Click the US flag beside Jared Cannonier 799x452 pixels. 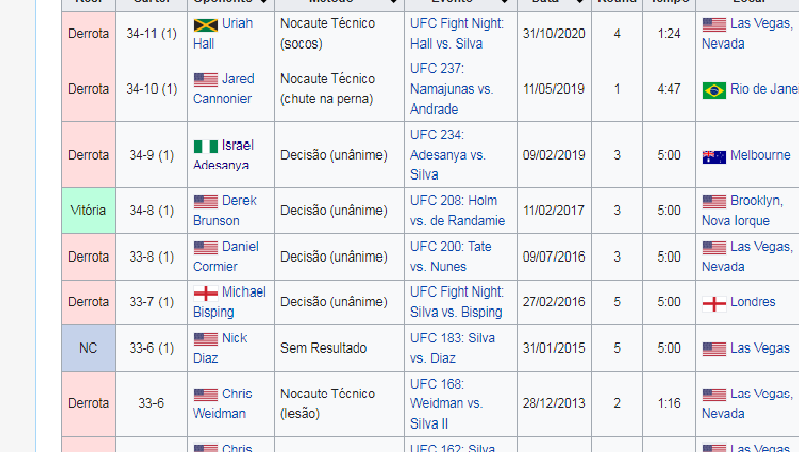206,79
